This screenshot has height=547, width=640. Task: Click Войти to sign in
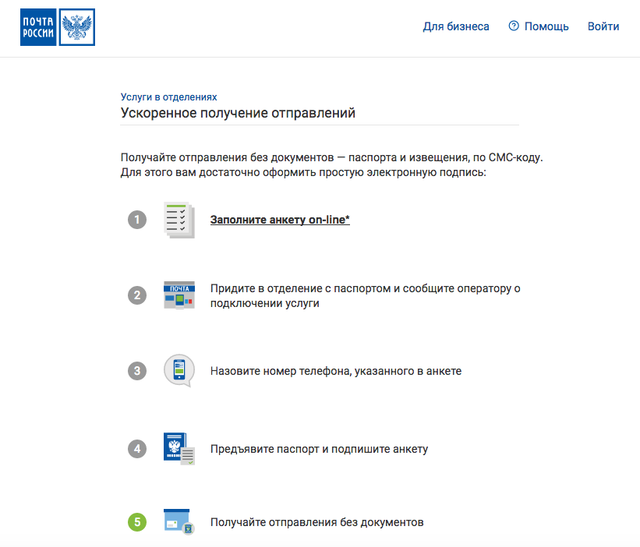(603, 26)
